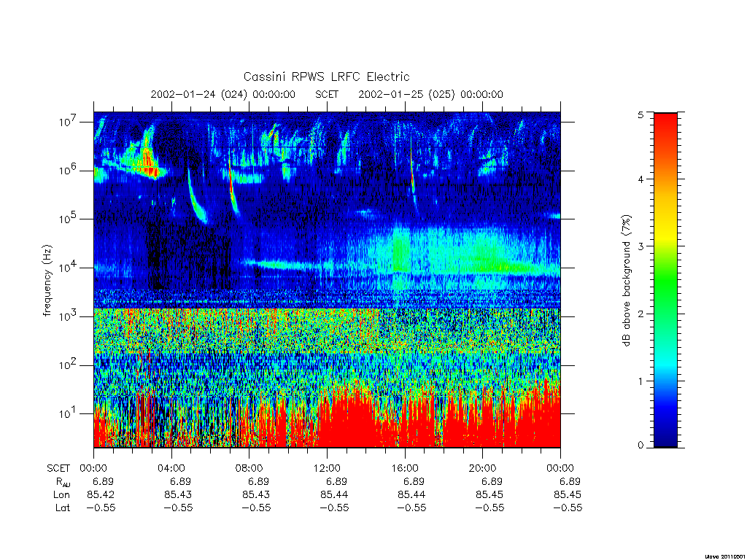747x560 pixels.
Task: Click the colorbar tick label '5'
Action: click(640, 114)
